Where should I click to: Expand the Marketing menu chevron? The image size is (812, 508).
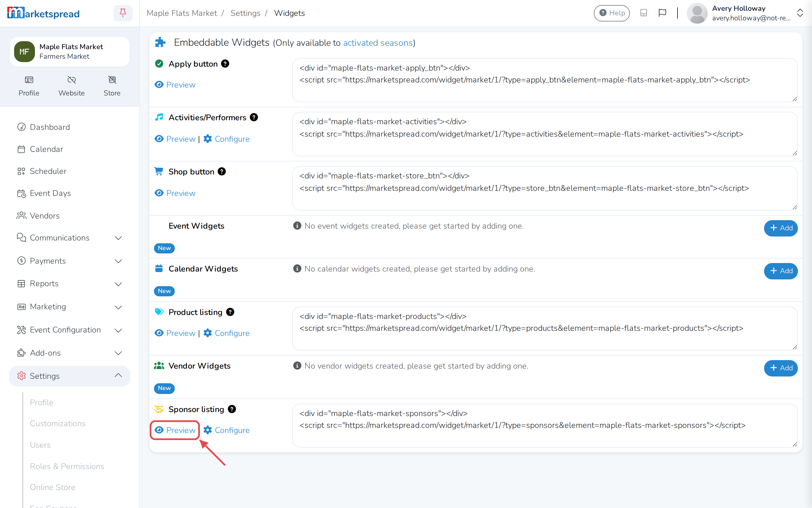point(118,307)
